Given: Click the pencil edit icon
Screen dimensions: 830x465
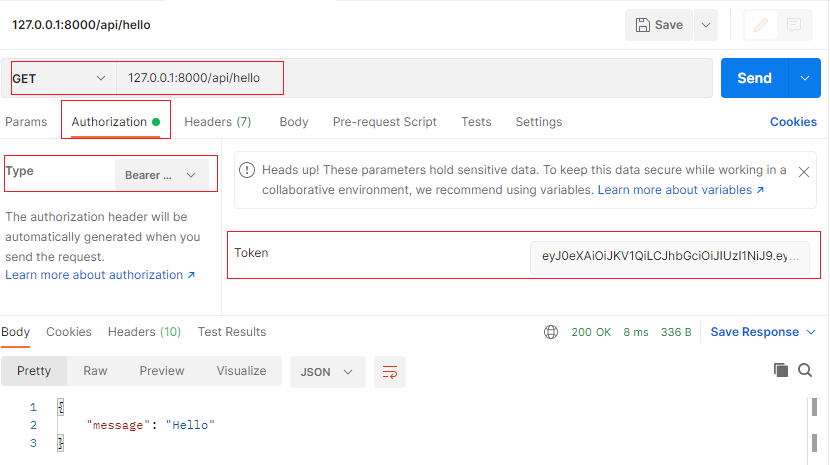Looking at the screenshot, I should point(761,25).
